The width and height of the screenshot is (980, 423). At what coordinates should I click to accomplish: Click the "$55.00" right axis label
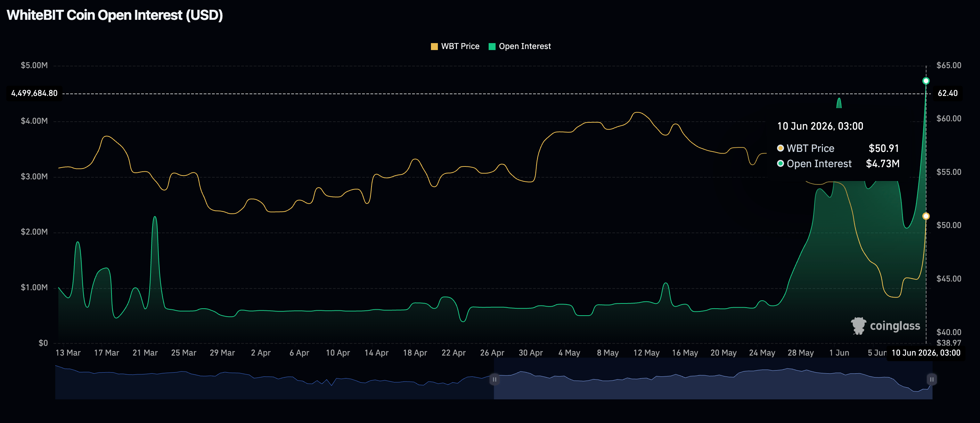[x=949, y=172]
